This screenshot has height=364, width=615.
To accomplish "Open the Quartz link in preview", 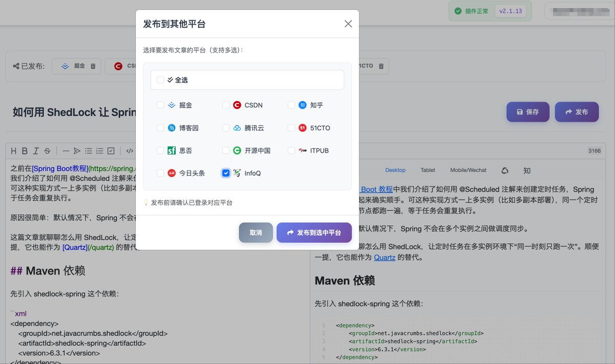I will coord(384,258).
